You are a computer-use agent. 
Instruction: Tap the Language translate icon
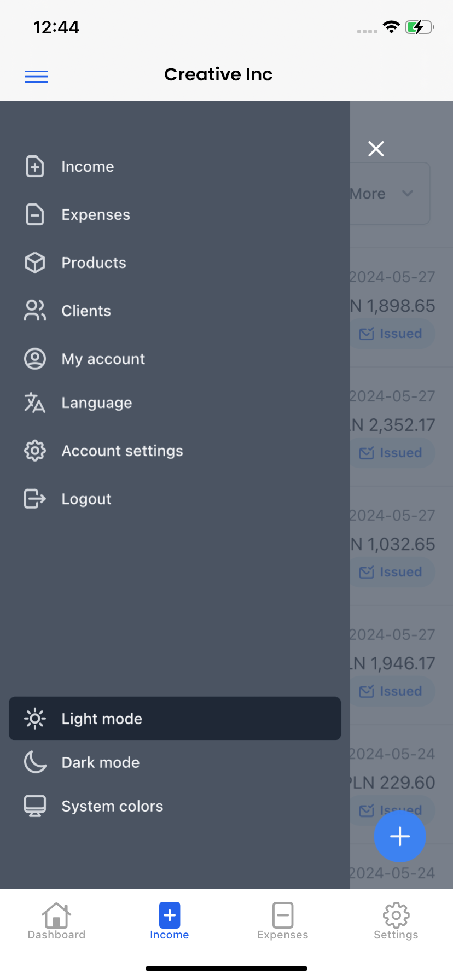35,402
